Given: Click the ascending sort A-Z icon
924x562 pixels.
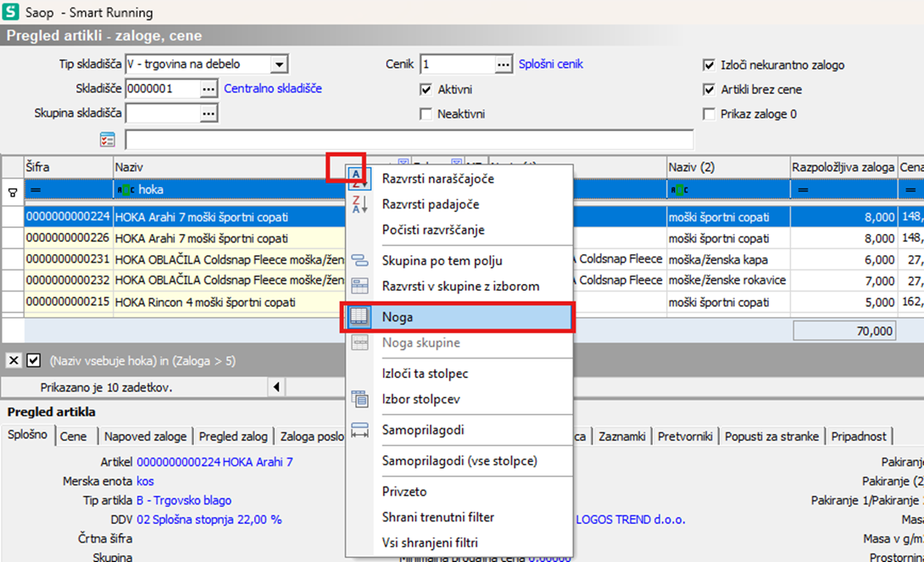Looking at the screenshot, I should pos(359,179).
